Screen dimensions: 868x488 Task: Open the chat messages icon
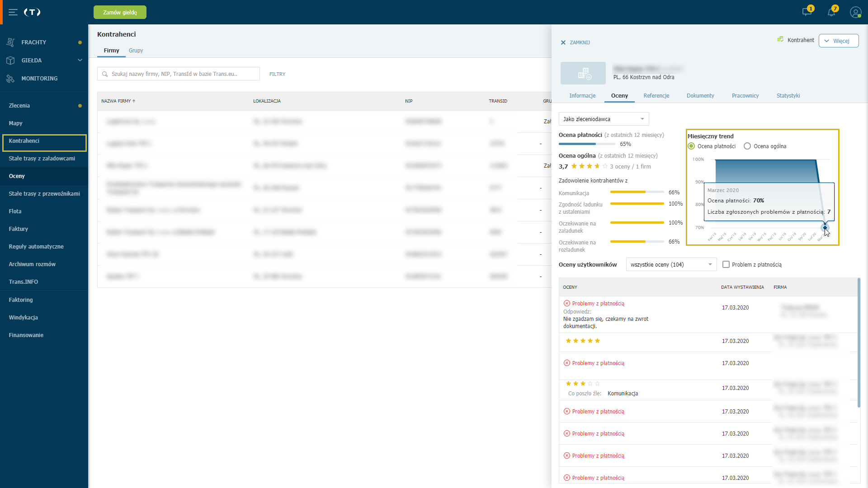click(807, 12)
